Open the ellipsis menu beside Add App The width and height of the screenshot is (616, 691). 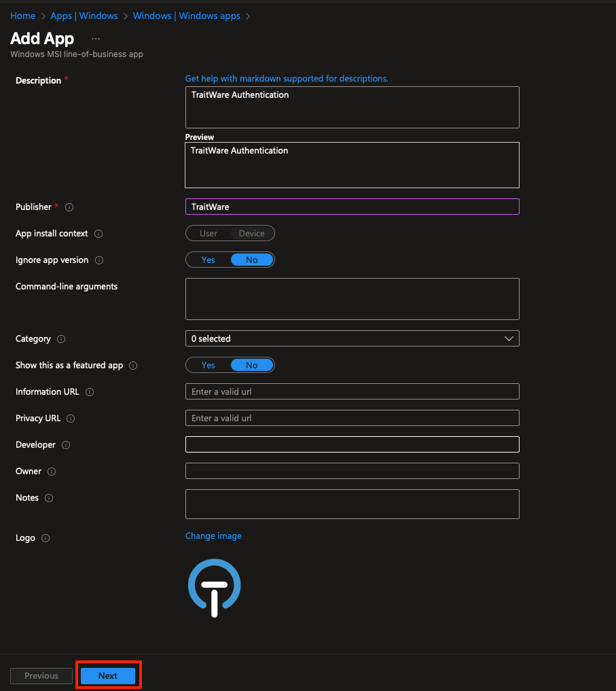click(96, 39)
